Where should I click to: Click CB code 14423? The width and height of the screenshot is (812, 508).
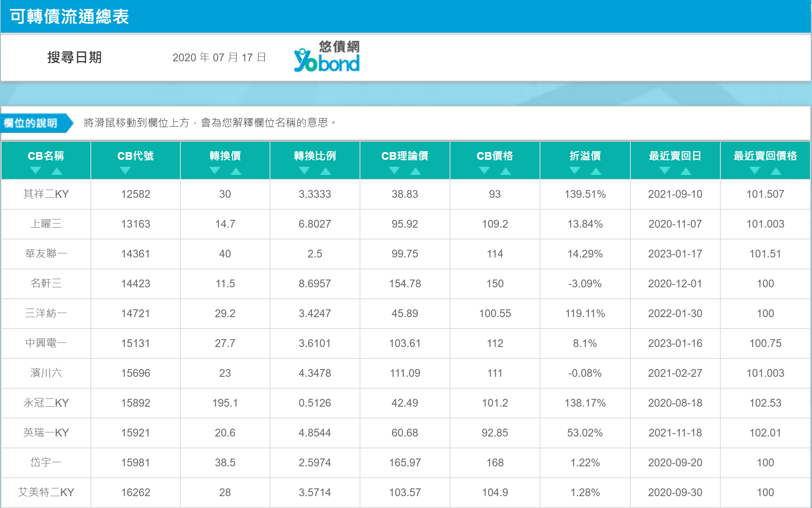(x=135, y=284)
